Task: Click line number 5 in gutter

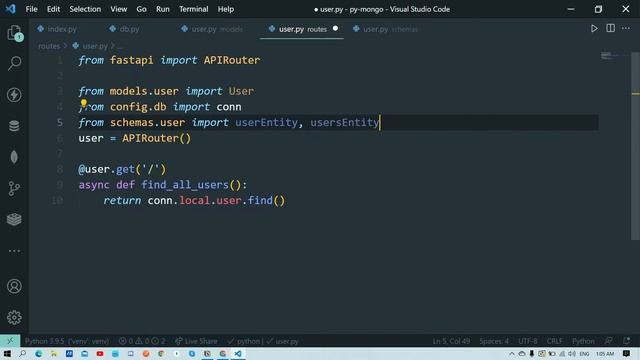Action: (x=60, y=122)
